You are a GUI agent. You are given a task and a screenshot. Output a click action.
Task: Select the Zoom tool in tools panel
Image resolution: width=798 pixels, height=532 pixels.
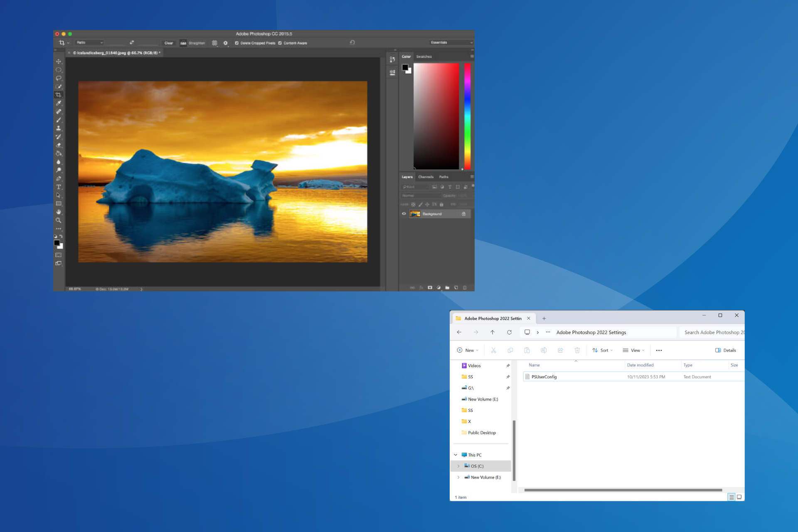tap(59, 220)
